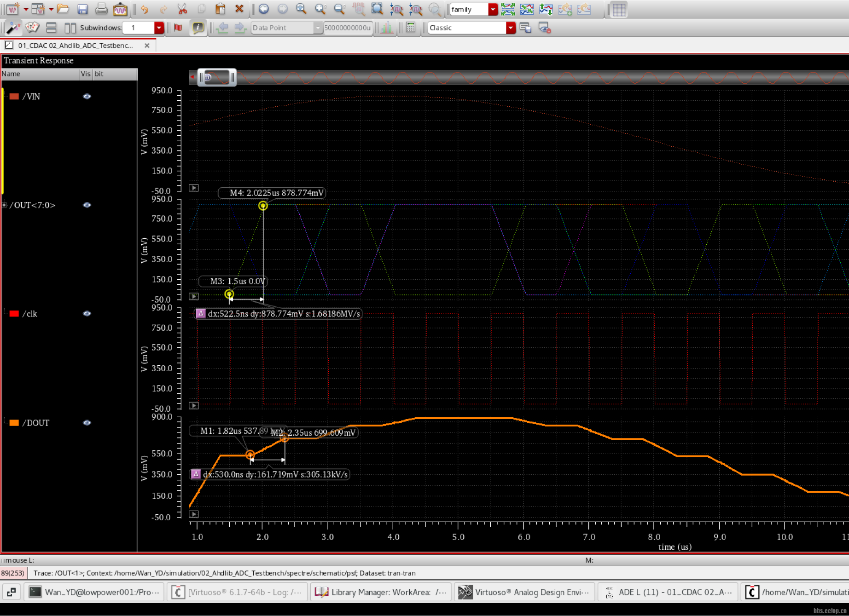Open the dropdown arrow beside new subwindow icon

click(51, 9)
